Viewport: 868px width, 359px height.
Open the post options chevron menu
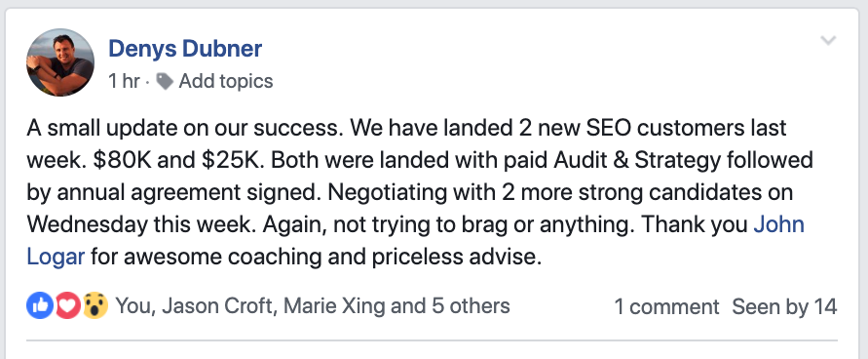coord(828,40)
